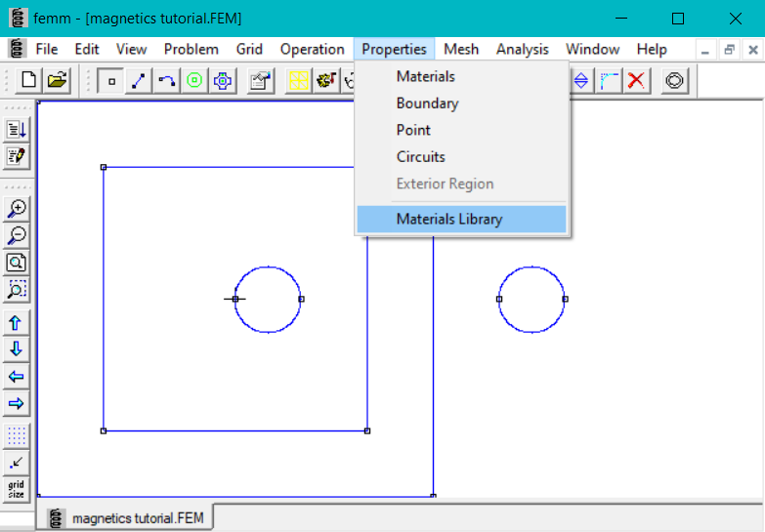This screenshot has height=532, width=765.
Task: Pan view down with the down arrow
Action: 17,349
